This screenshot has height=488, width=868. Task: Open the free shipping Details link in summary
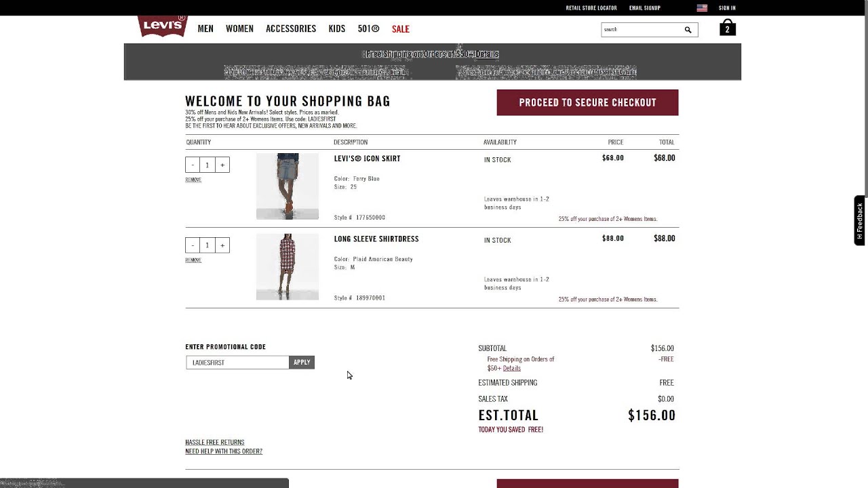click(512, 368)
